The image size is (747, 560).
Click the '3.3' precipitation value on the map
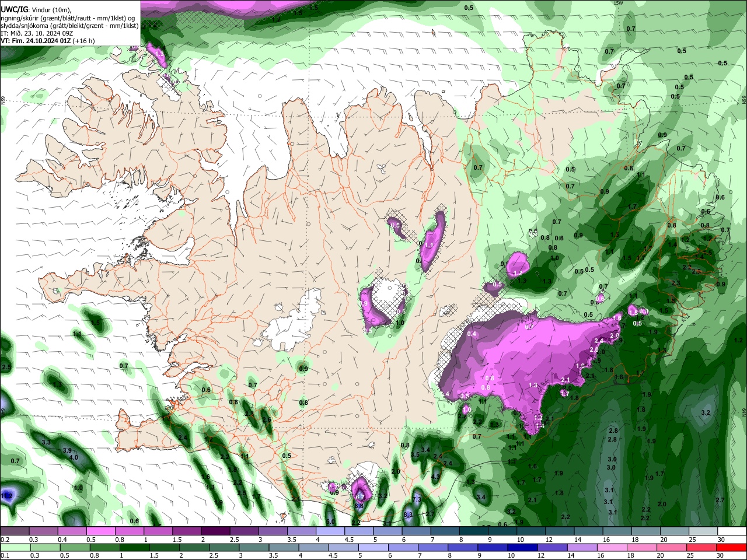pyautogui.click(x=47, y=443)
